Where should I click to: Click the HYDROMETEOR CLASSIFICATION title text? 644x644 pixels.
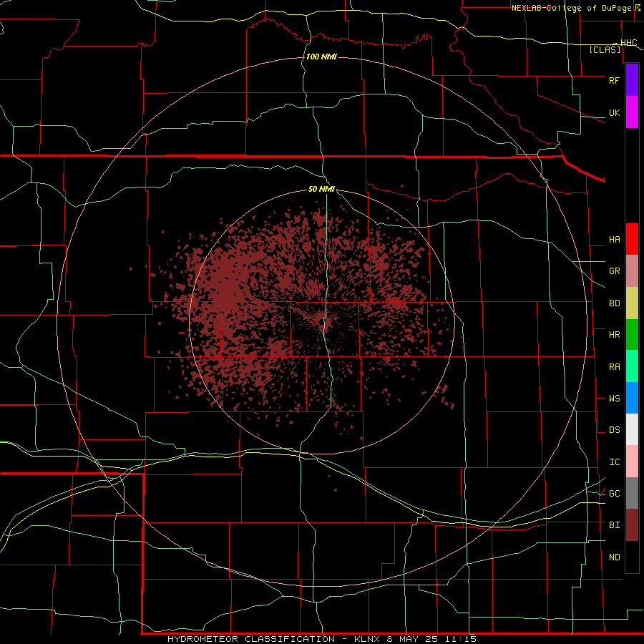(x=251, y=639)
